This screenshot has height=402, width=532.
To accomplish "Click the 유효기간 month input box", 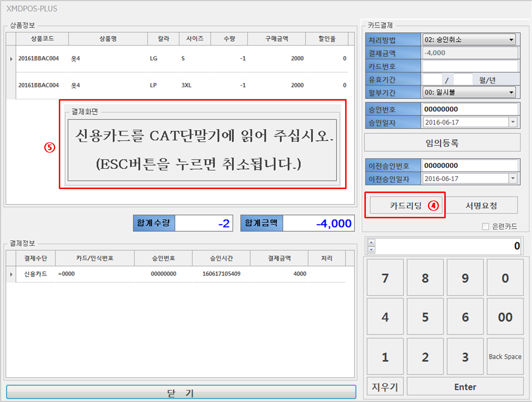I will [x=432, y=79].
